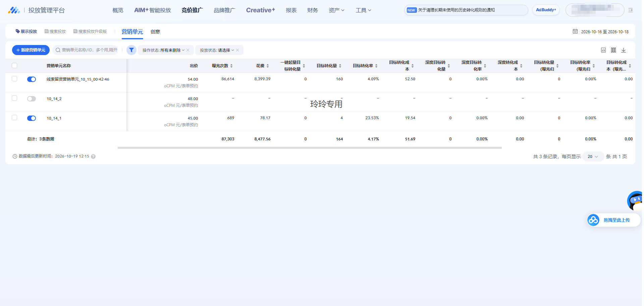Sort by 目标转化率 column arrows
Screen dimensions: 644x306
376,66
